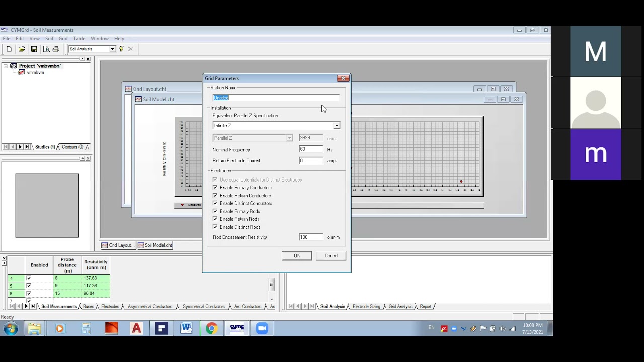This screenshot has width=644, height=362.
Task: Confirm Grid Parameters with OK
Action: pos(297,256)
